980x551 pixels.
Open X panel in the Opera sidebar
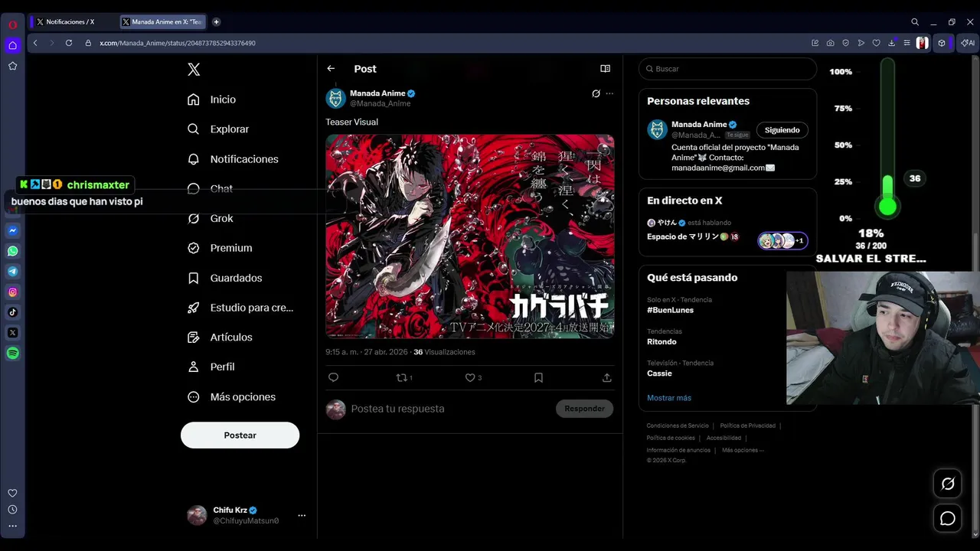coord(13,333)
